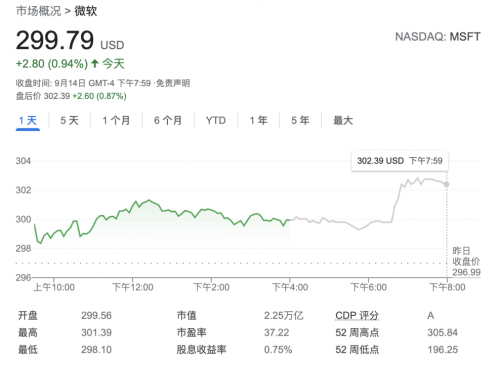
Task: Open the 免责声明 link
Action: pos(173,83)
